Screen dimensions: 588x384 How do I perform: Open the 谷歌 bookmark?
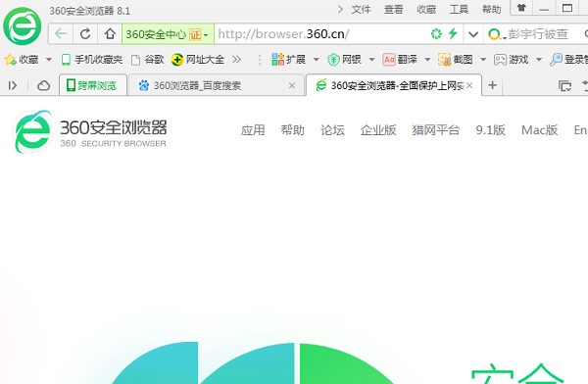148,59
